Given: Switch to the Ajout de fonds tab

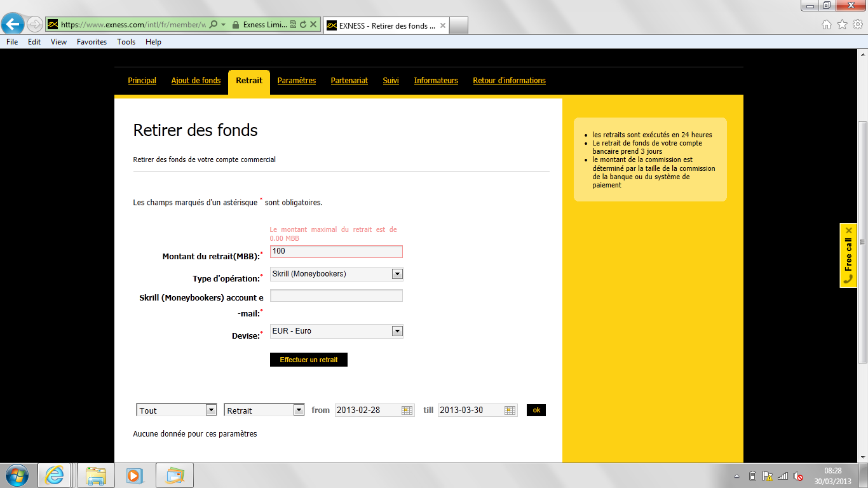Looking at the screenshot, I should point(196,81).
